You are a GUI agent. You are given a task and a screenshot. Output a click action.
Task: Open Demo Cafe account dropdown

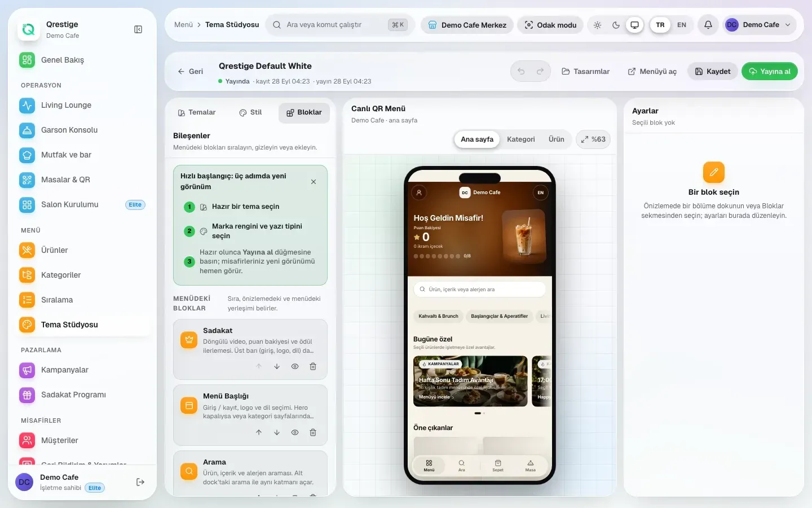(759, 25)
